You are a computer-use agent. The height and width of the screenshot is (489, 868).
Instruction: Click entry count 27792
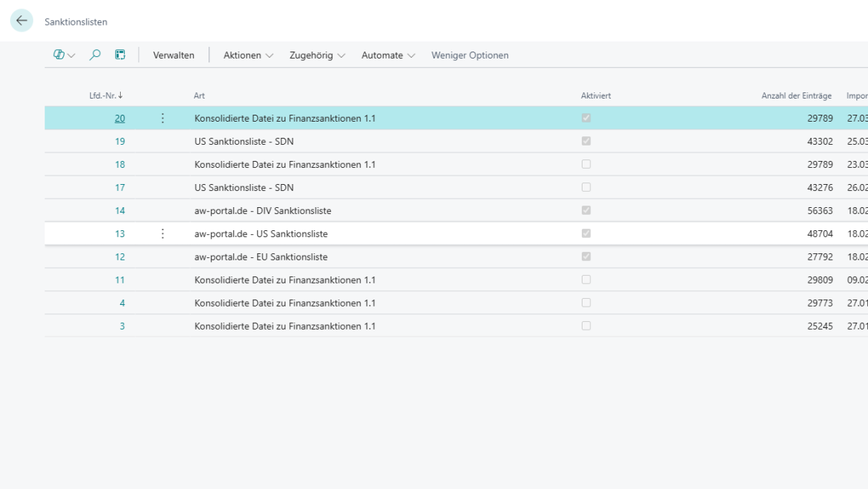point(820,257)
